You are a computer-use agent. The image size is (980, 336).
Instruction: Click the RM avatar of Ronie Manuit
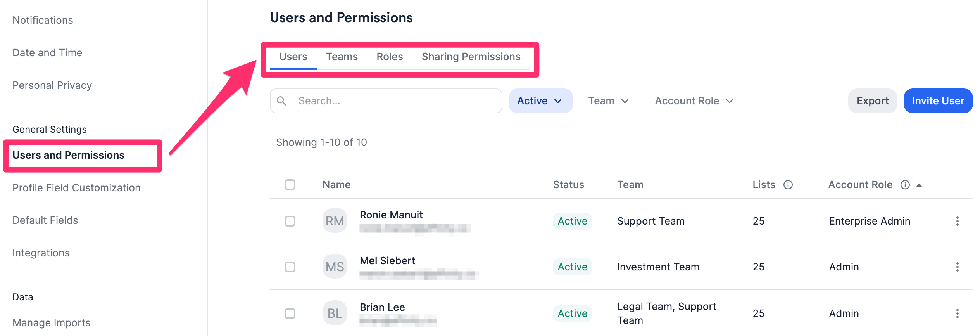[335, 221]
